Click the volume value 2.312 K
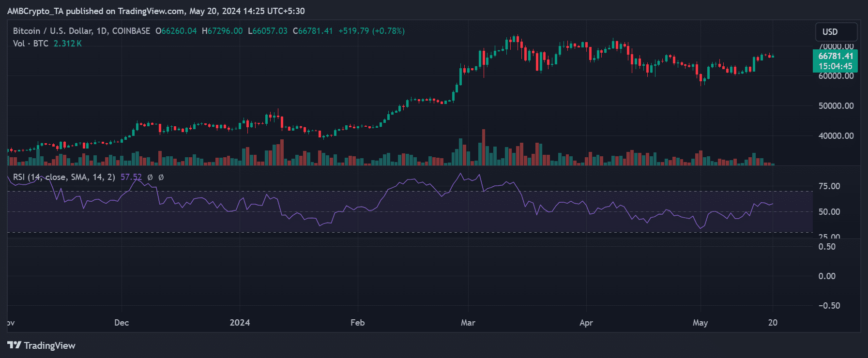This screenshot has height=358, width=868. click(67, 44)
